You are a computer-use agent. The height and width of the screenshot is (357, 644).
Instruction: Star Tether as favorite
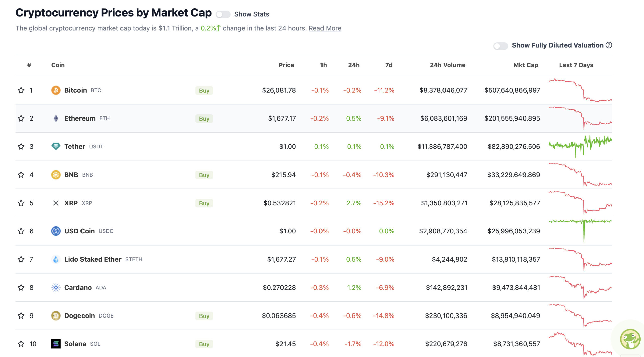21,146
